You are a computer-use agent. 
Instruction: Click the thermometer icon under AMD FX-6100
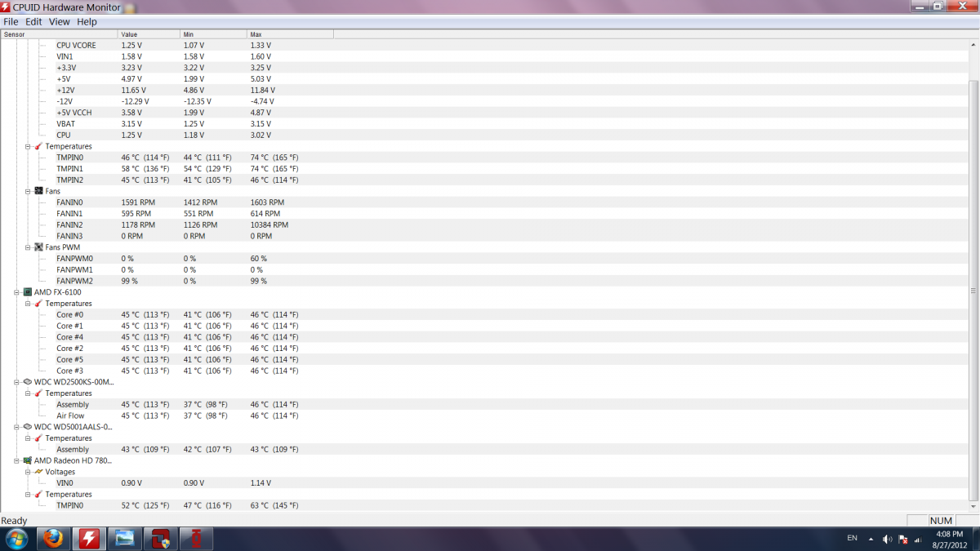click(38, 303)
